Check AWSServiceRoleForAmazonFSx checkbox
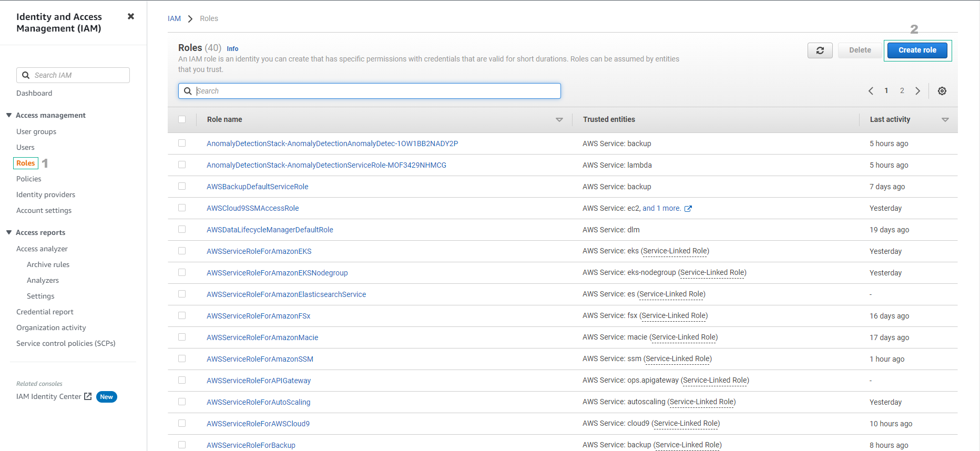 [182, 315]
